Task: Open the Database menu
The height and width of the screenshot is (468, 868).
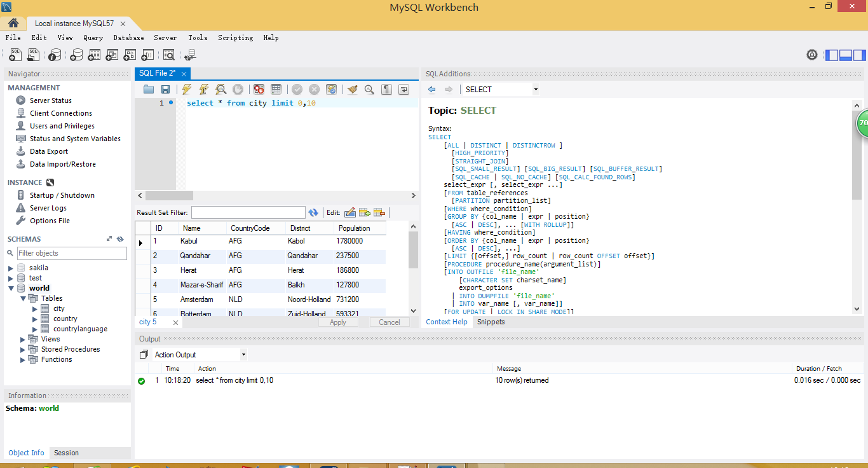Action: point(128,38)
